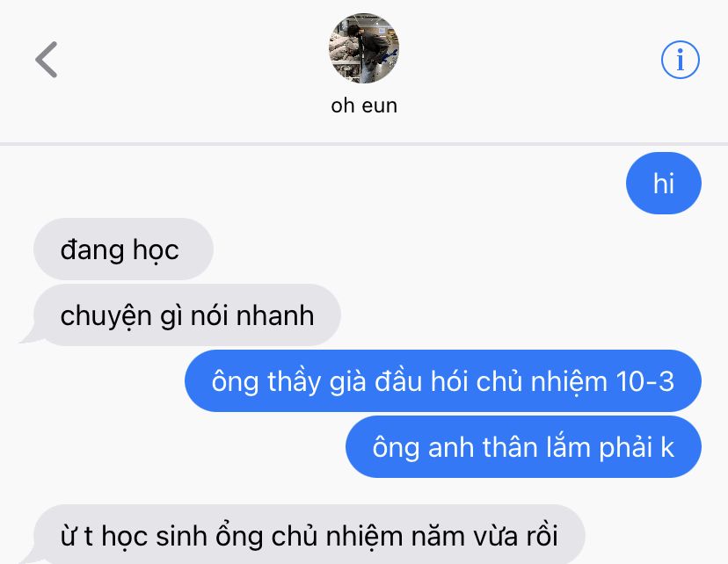Click the empty space left of the "hi" bubble

(x=313, y=184)
